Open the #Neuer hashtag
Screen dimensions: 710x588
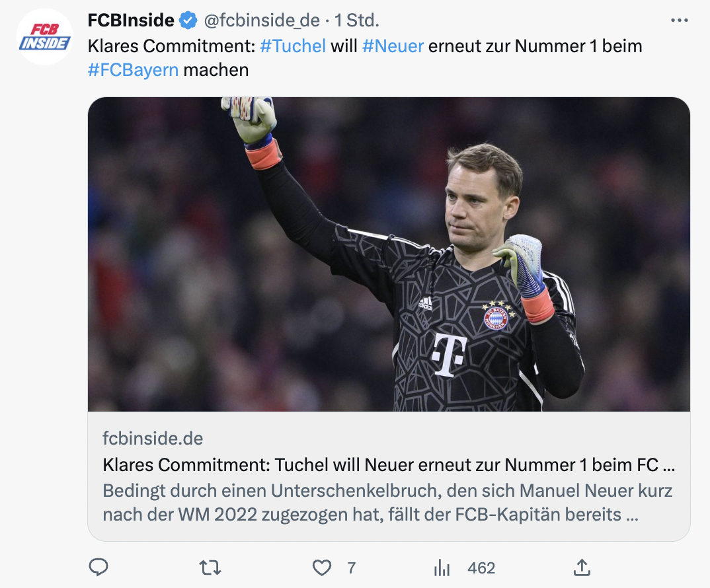point(393,46)
